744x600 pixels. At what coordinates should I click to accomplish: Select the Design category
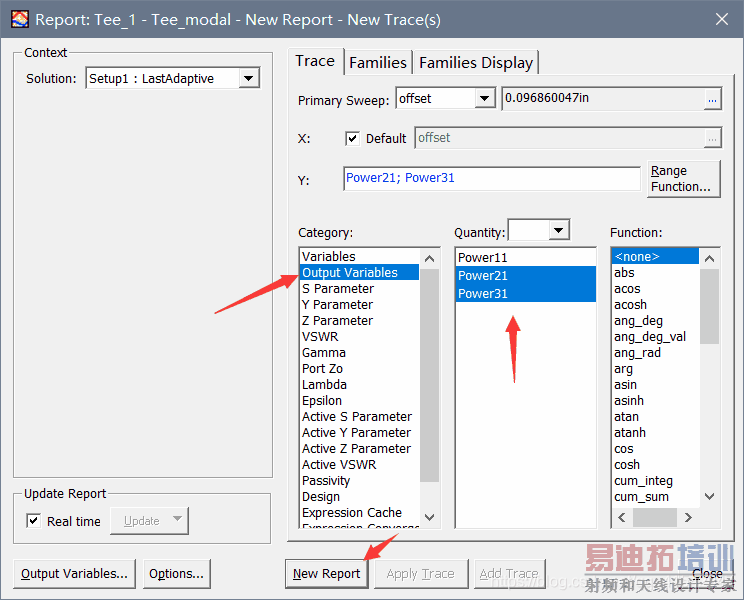[x=360, y=497]
